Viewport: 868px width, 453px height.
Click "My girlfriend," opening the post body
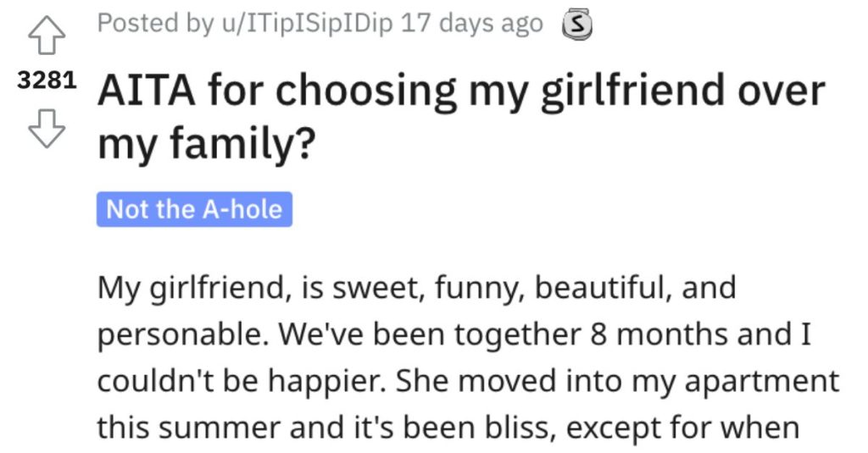194,290
